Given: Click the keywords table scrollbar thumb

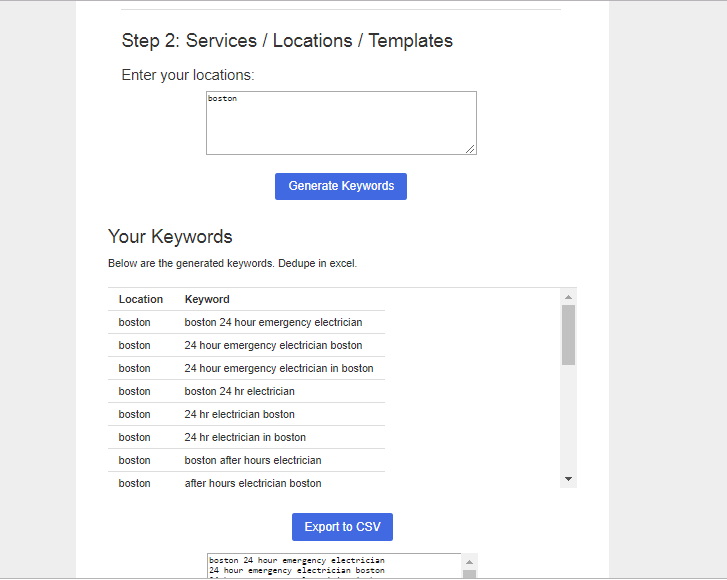Looking at the screenshot, I should click(568, 335).
